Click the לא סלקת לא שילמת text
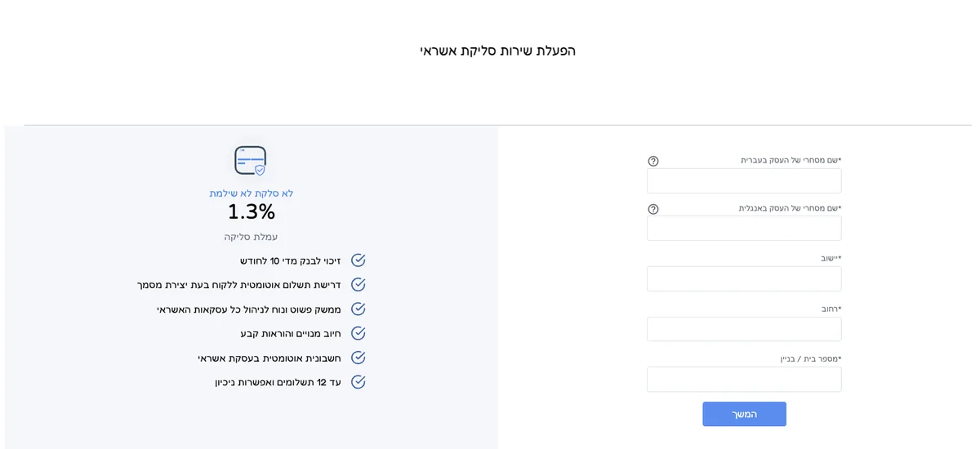Viewport: 980px width, 449px height. point(252,193)
